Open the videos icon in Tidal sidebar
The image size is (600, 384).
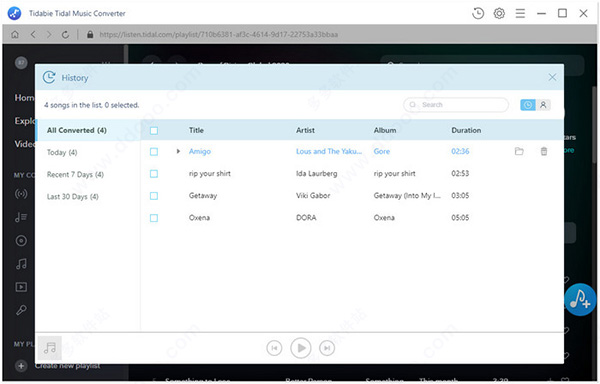click(21, 287)
